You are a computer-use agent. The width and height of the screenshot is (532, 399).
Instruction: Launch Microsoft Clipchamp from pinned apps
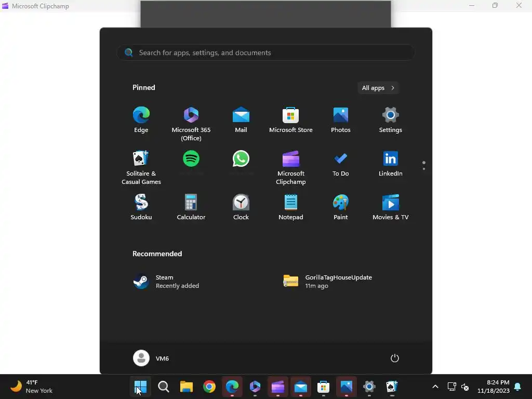coord(291,168)
